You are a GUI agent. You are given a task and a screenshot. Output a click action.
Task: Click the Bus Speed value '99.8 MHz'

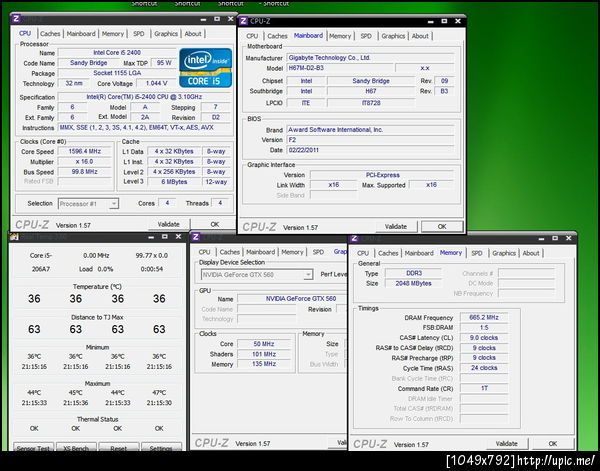click(x=85, y=172)
